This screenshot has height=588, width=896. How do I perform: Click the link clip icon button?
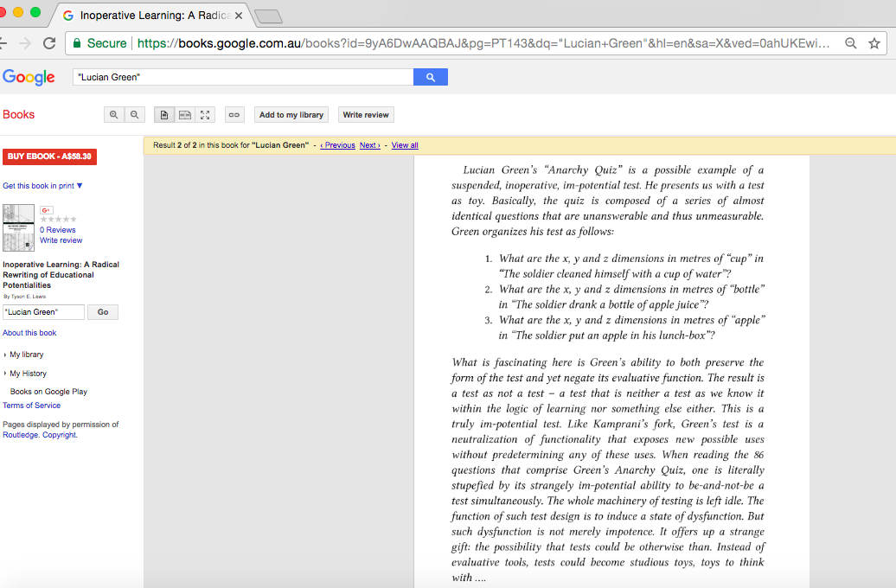click(234, 115)
